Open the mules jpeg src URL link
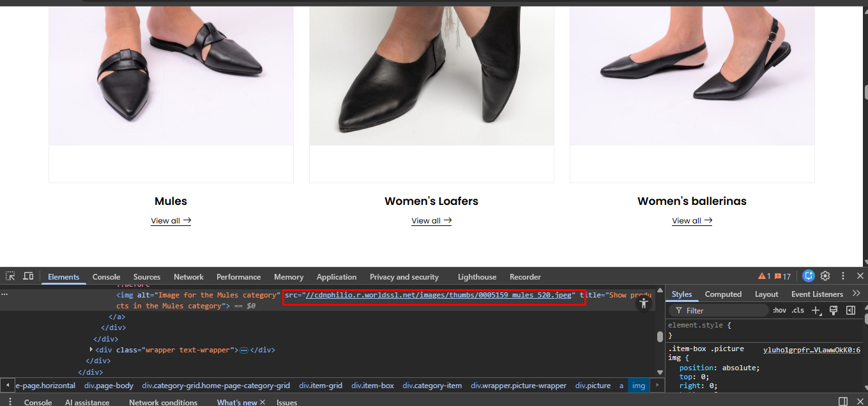Image resolution: width=868 pixels, height=406 pixels. click(x=438, y=295)
